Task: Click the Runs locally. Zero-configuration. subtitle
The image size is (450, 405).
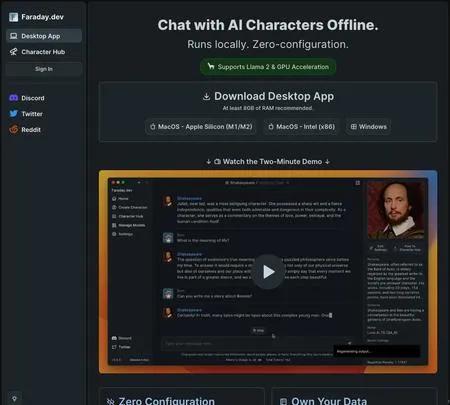Action: click(x=268, y=44)
